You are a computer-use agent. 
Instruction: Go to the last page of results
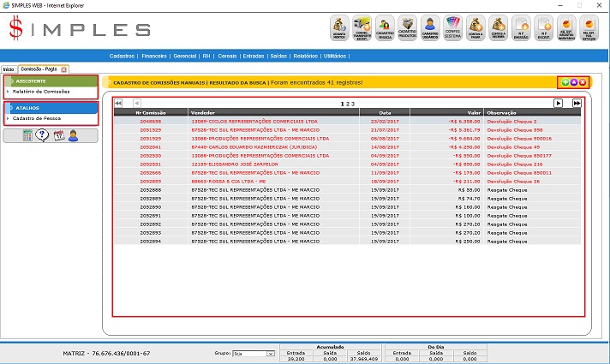pos(577,103)
